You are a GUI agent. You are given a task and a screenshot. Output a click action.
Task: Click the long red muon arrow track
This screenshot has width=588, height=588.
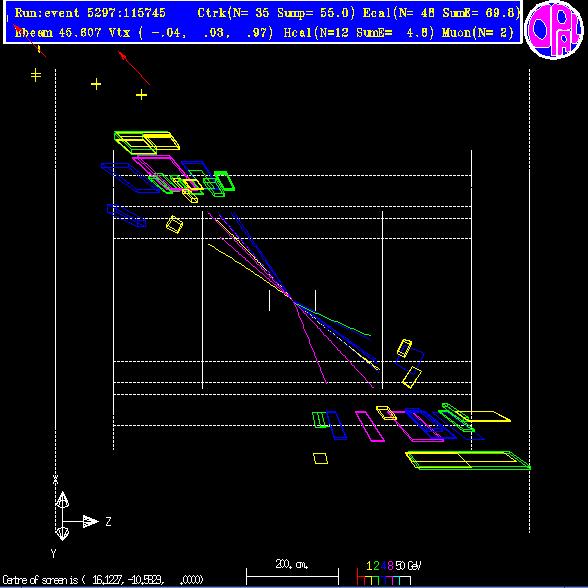pyautogui.click(x=134, y=68)
